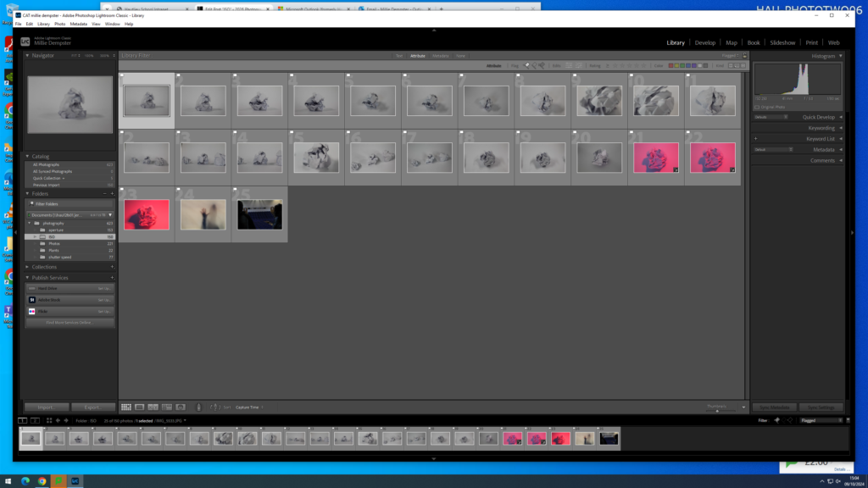Screen dimensions: 868x488
Task: Switch to the Develop module
Action: pyautogui.click(x=704, y=42)
